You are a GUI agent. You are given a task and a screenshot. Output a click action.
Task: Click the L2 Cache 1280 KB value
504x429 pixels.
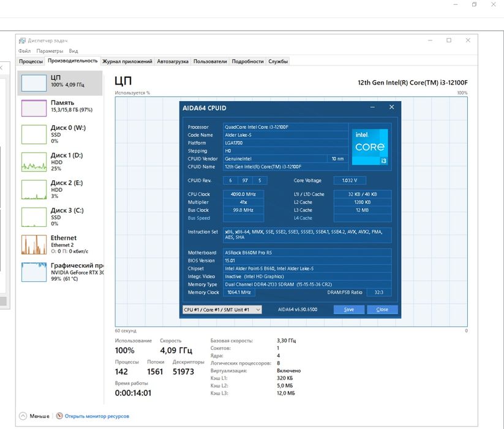coord(363,202)
